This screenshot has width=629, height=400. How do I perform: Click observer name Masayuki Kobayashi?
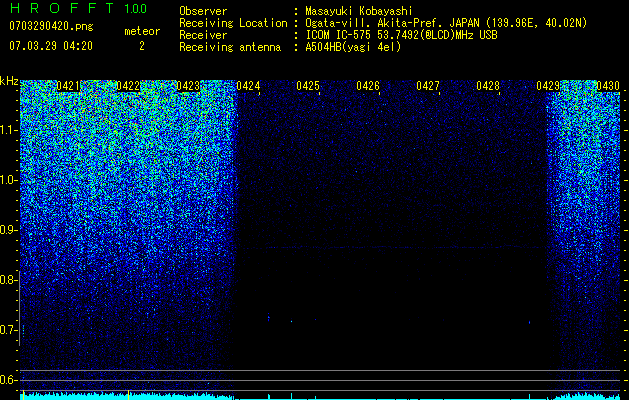(x=359, y=11)
